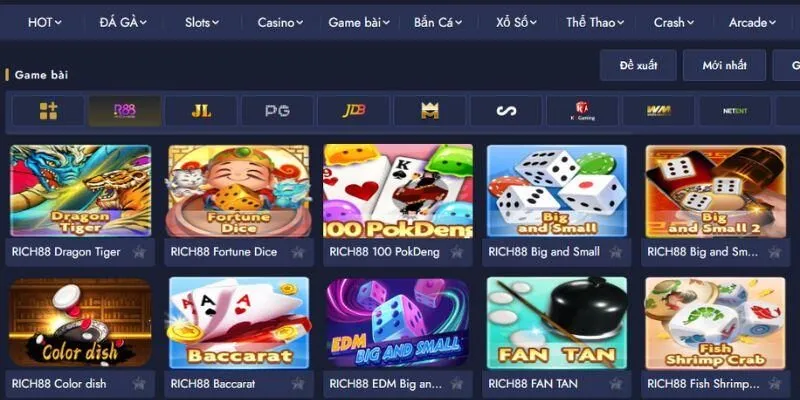Mark RICH88 Baccarat as favorite
Viewport: 800px width, 400px height.
[x=298, y=384]
